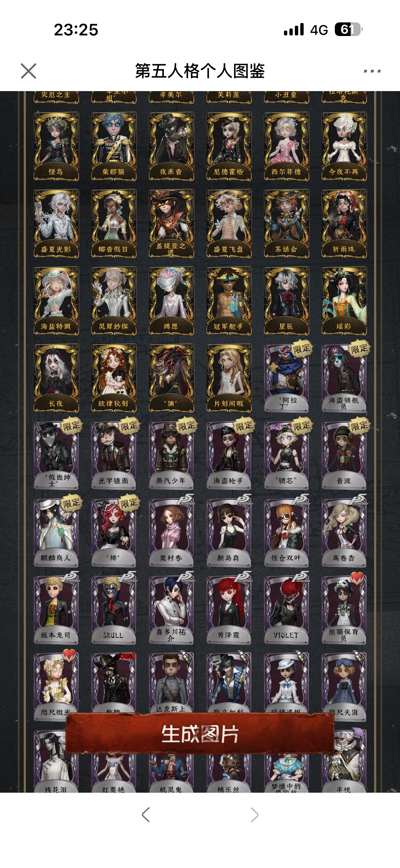This screenshot has height=868, width=400.
Task: Select the 盛夏光影 costume card
Action: click(x=56, y=224)
